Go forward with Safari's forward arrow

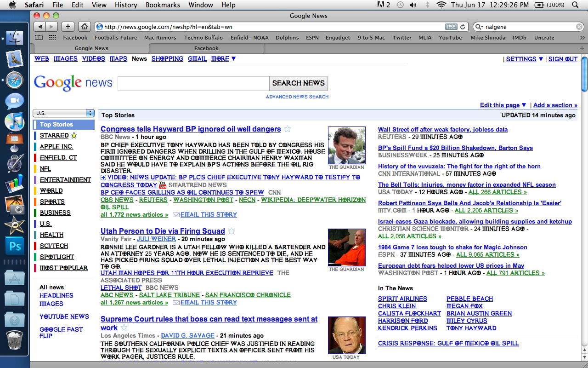click(x=52, y=27)
